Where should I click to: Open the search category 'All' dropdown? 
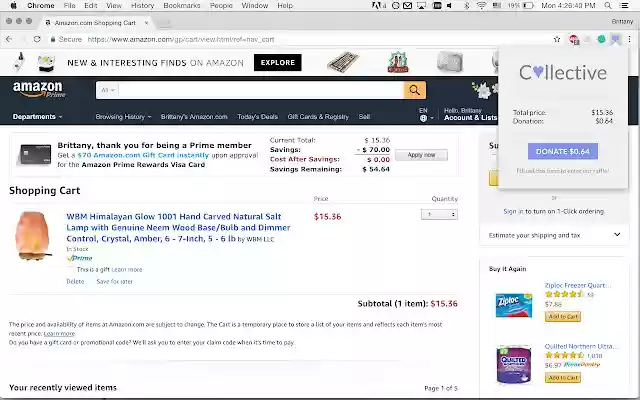(107, 90)
